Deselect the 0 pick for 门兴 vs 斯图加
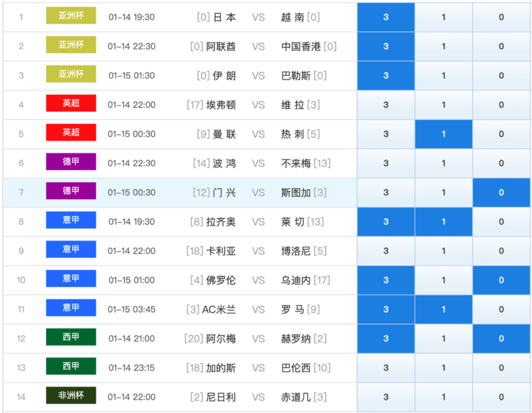This screenshot has height=413, width=532. pyautogui.click(x=501, y=193)
